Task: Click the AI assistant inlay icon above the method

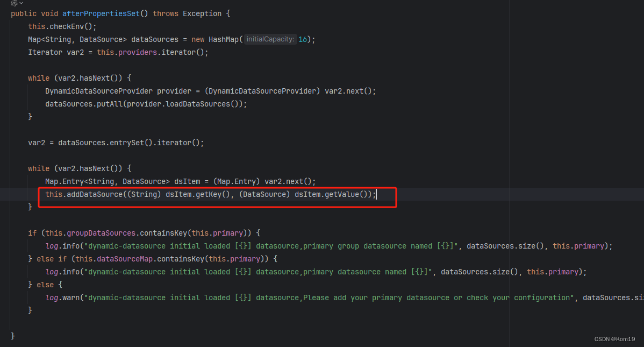Action: tap(14, 3)
